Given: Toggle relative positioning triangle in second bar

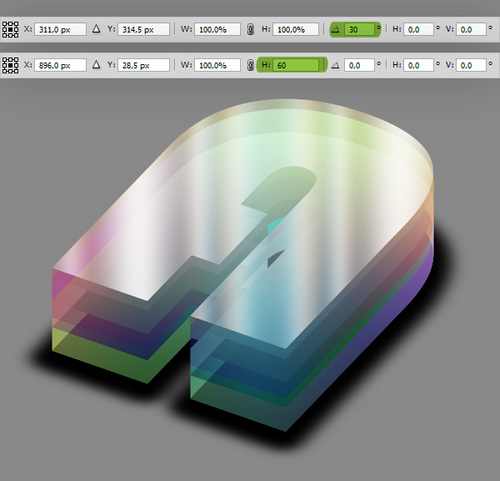Looking at the screenshot, I should point(96,65).
